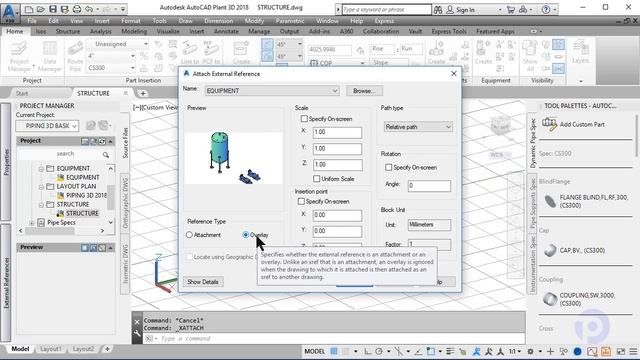
Task: Click the Save icon in quick access toolbar
Action: [53, 9]
